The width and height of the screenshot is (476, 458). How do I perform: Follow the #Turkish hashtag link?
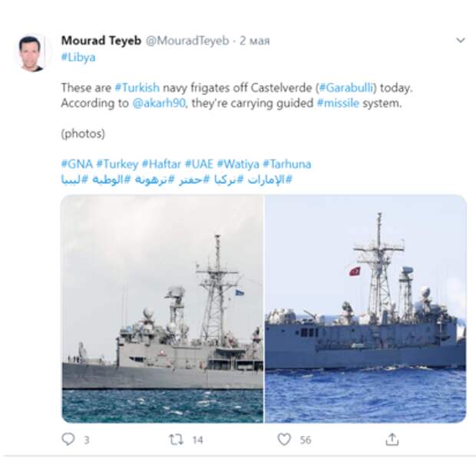(x=137, y=87)
